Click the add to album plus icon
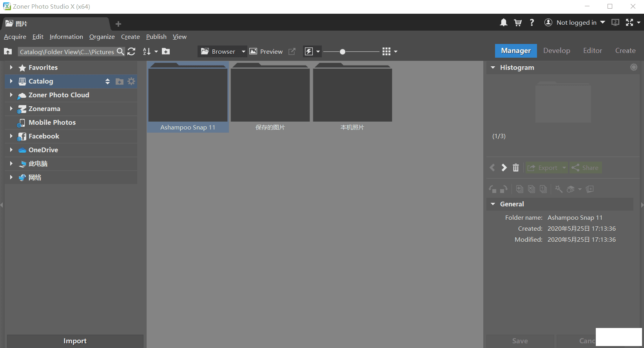644x348 pixels. [590, 189]
